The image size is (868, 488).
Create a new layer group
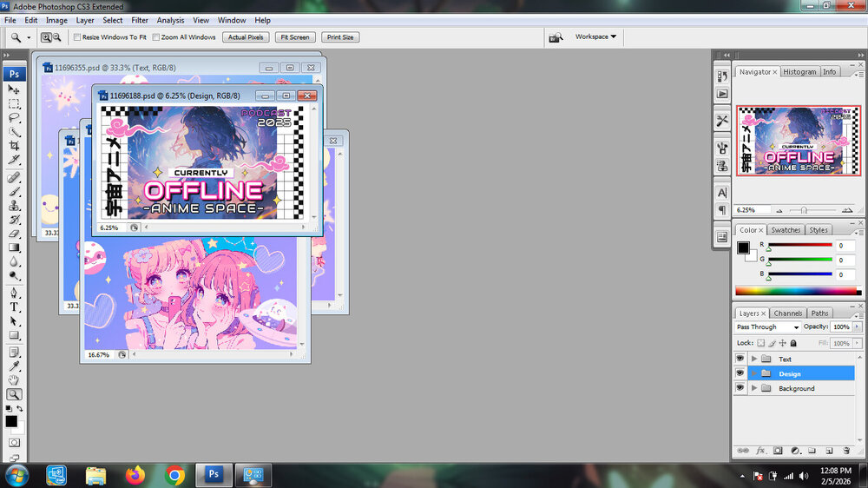click(812, 451)
